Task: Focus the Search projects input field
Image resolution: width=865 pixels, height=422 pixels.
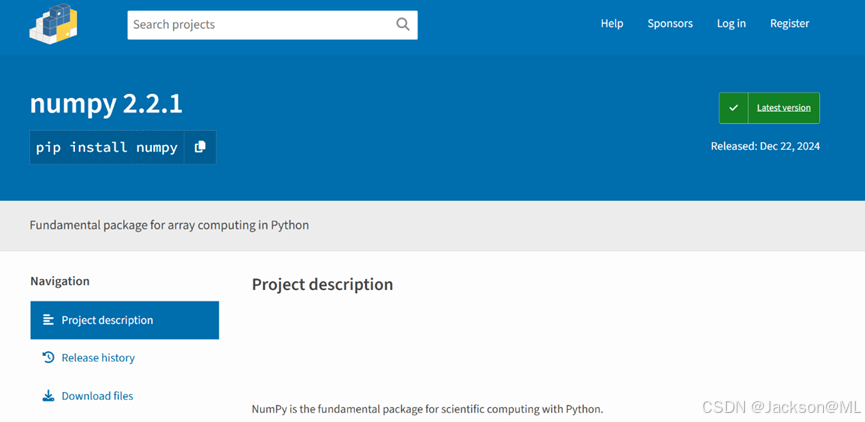Action: 260,25
